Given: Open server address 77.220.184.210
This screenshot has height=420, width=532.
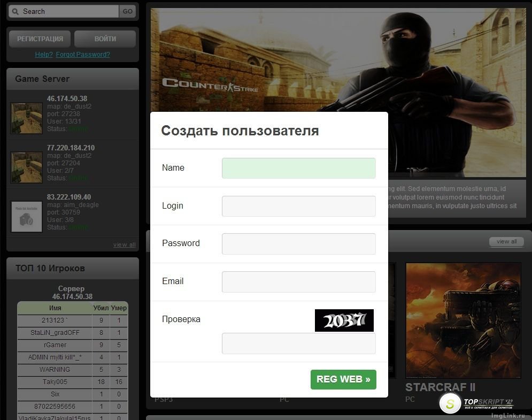Looking at the screenshot, I should click(71, 148).
